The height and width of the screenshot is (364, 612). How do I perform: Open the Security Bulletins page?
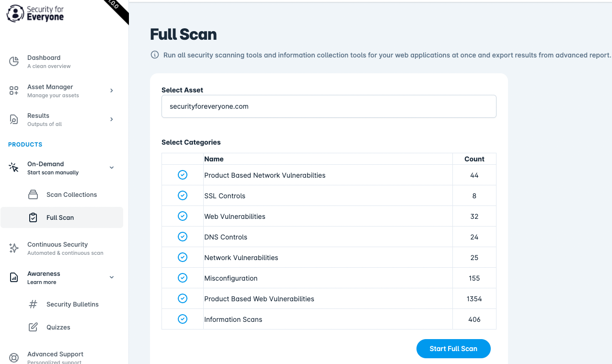[62, 304]
